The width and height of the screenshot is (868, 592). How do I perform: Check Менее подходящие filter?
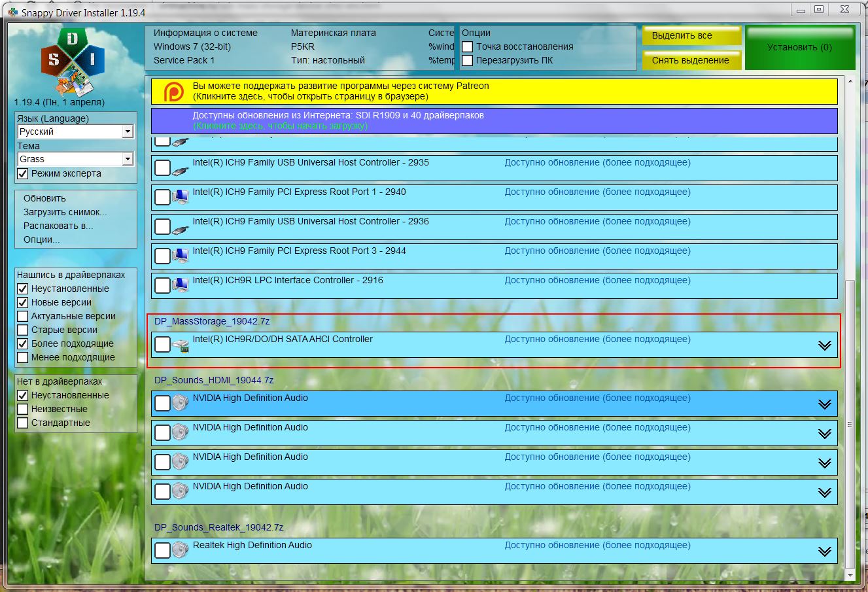(x=23, y=358)
